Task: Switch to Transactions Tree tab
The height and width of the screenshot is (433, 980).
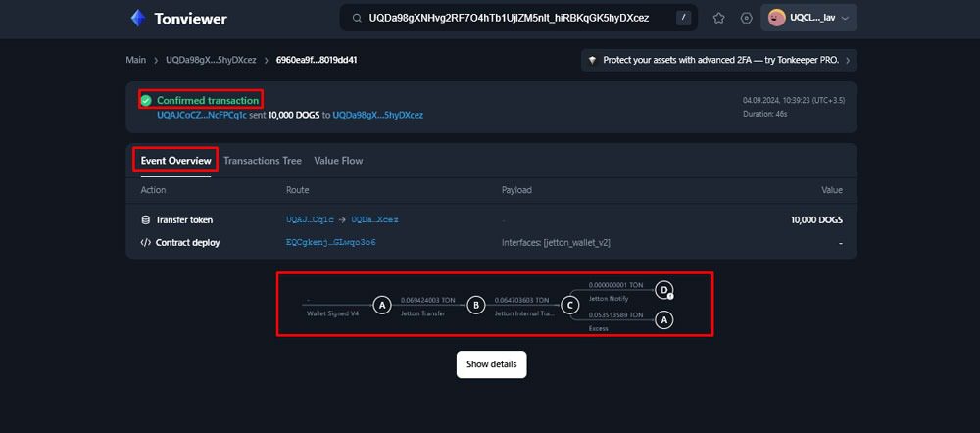Action: point(263,161)
